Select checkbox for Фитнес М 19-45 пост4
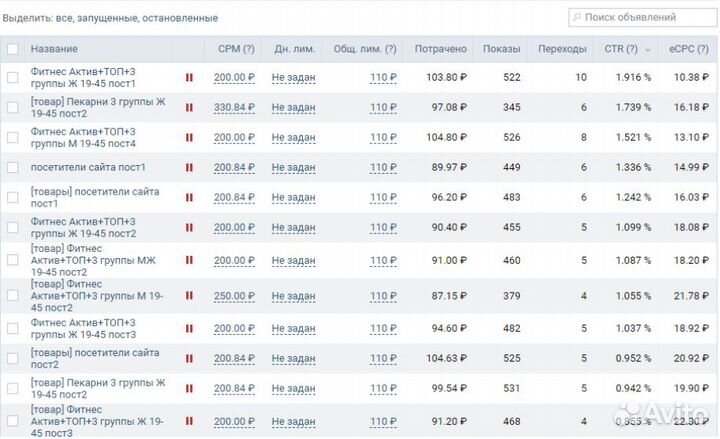 point(13,137)
